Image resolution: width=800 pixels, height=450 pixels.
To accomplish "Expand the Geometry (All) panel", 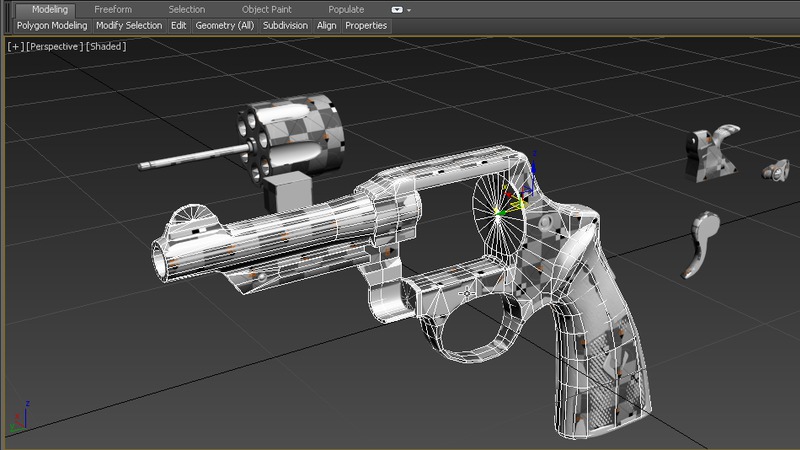I will [x=225, y=25].
